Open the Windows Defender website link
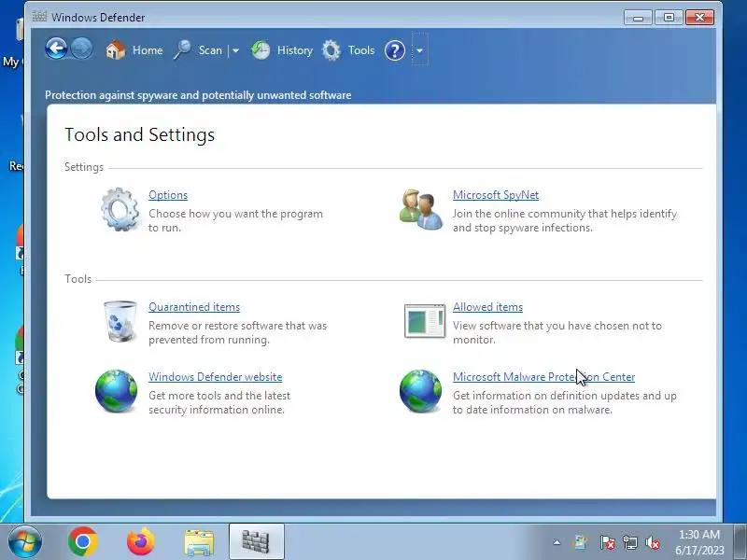747x560 pixels. pos(216,377)
